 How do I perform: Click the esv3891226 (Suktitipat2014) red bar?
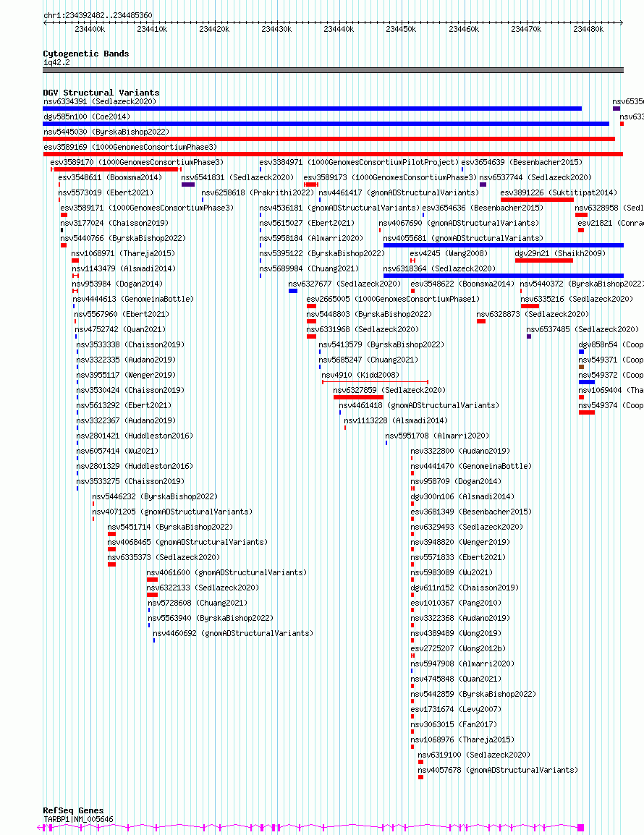coord(537,200)
